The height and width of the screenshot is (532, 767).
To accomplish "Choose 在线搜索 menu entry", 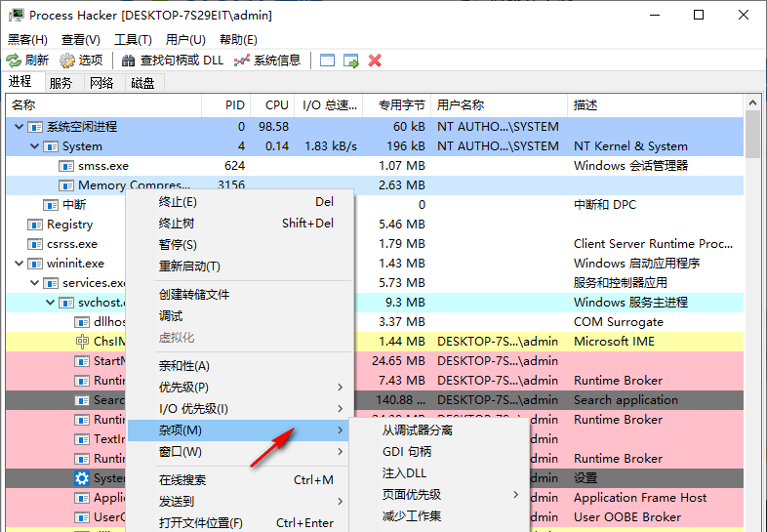I will [x=240, y=479].
